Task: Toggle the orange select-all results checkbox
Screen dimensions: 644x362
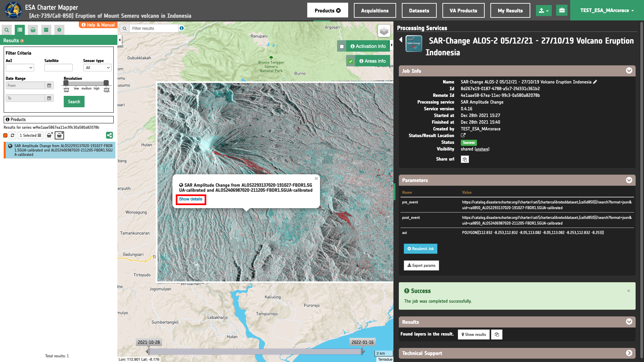Action: tap(5, 135)
